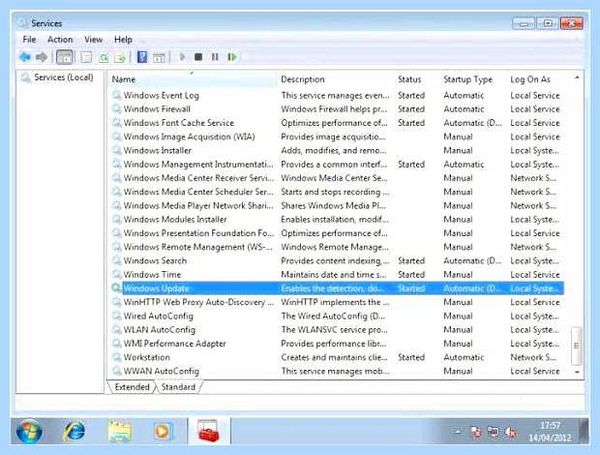The image size is (600, 455).
Task: Open the Help menu
Action: pyautogui.click(x=123, y=39)
